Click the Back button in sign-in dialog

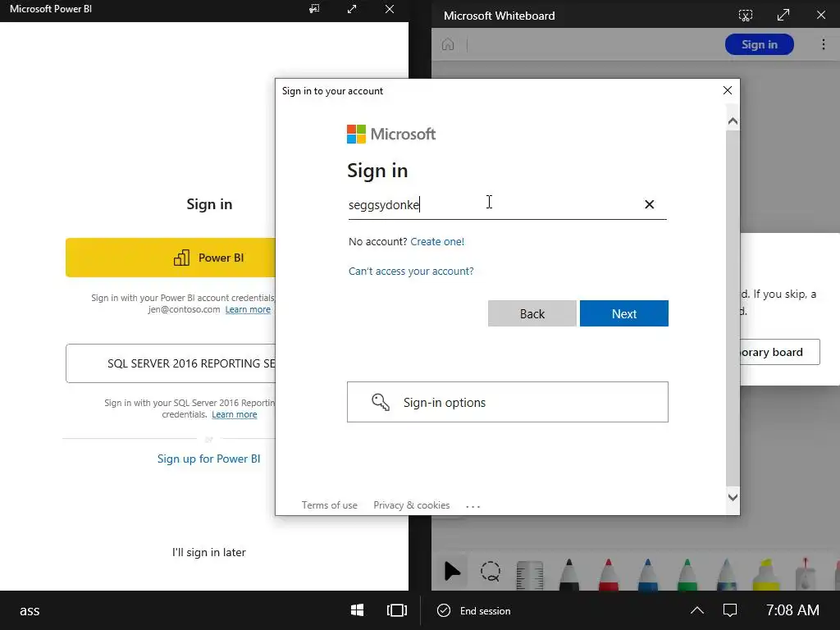(532, 313)
